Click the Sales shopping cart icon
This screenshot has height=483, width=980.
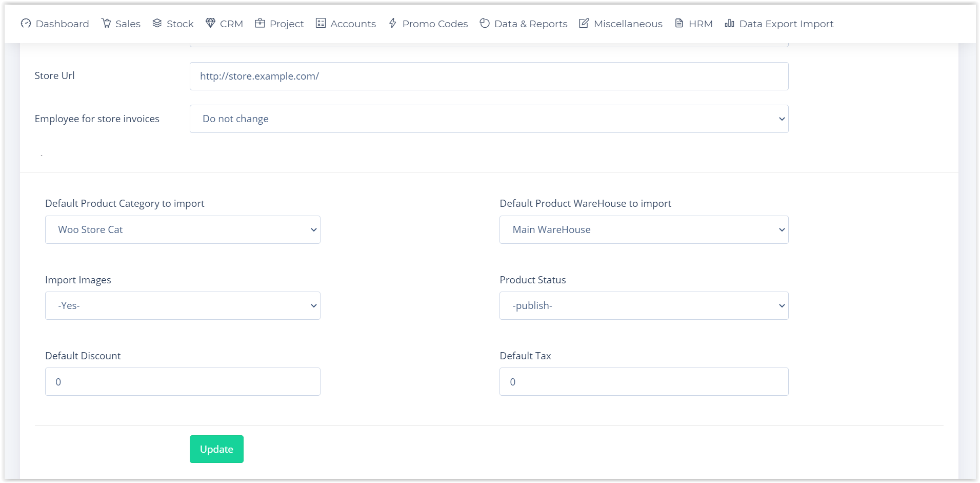pos(106,23)
